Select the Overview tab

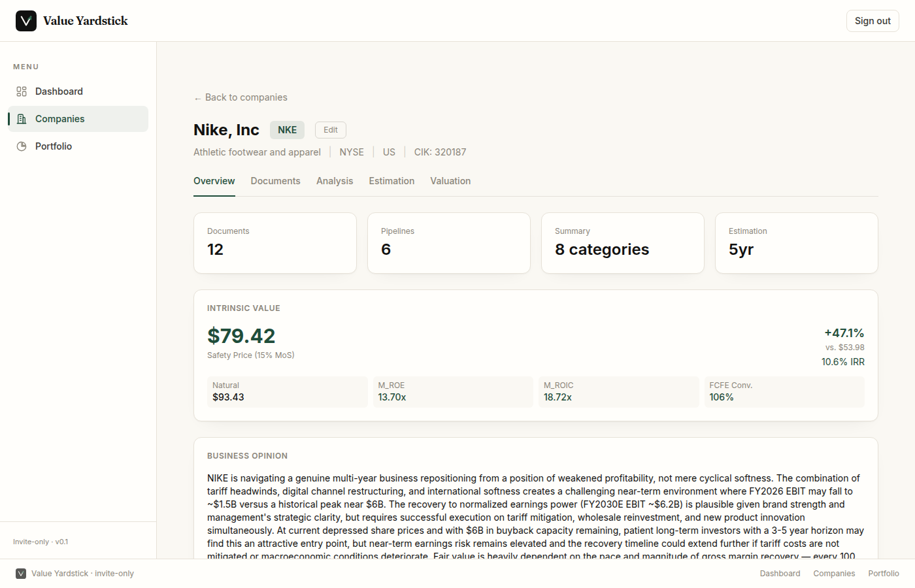coord(214,181)
